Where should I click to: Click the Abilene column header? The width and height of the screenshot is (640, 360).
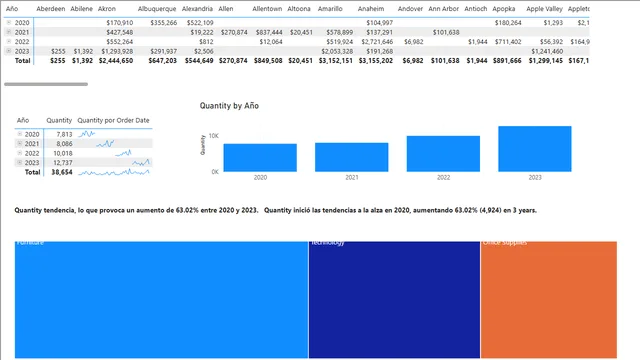click(82, 9)
